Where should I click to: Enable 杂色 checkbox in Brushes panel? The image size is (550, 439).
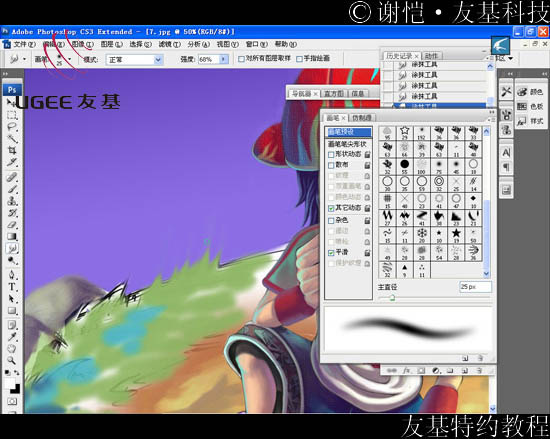click(331, 221)
